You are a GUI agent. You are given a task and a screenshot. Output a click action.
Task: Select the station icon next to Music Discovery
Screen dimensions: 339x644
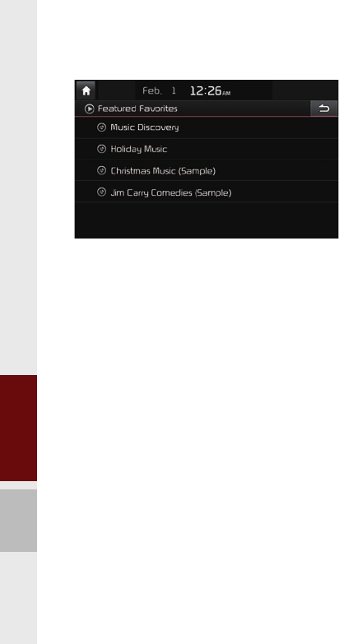point(101,127)
